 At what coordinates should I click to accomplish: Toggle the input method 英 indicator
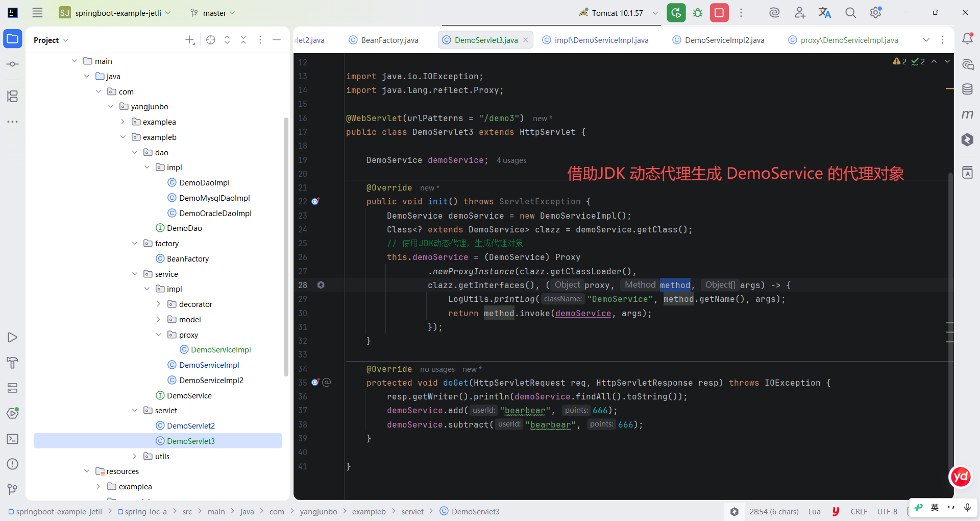(935, 507)
